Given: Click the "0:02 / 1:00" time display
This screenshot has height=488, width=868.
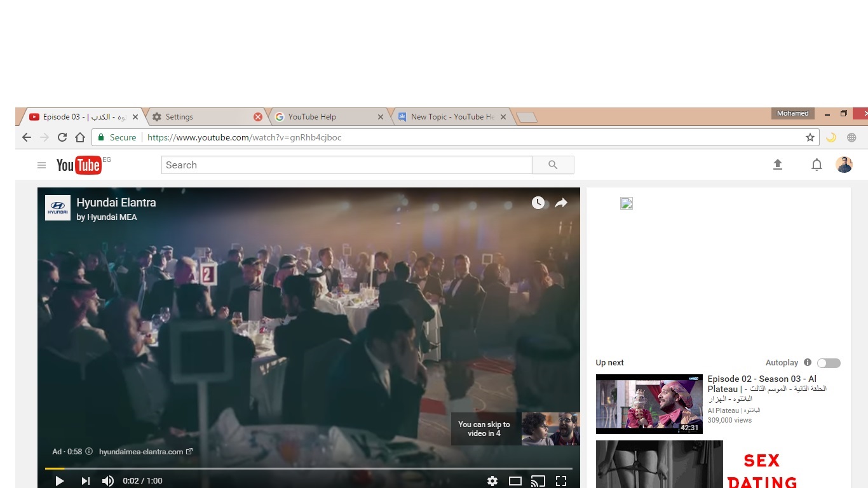Looking at the screenshot, I should tap(143, 481).
